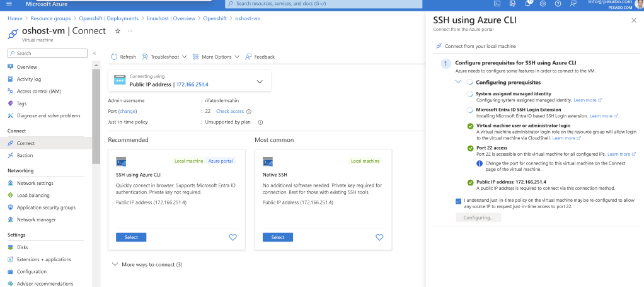Uncheck the just-in-time policy acknowledgement checkbox

click(458, 201)
